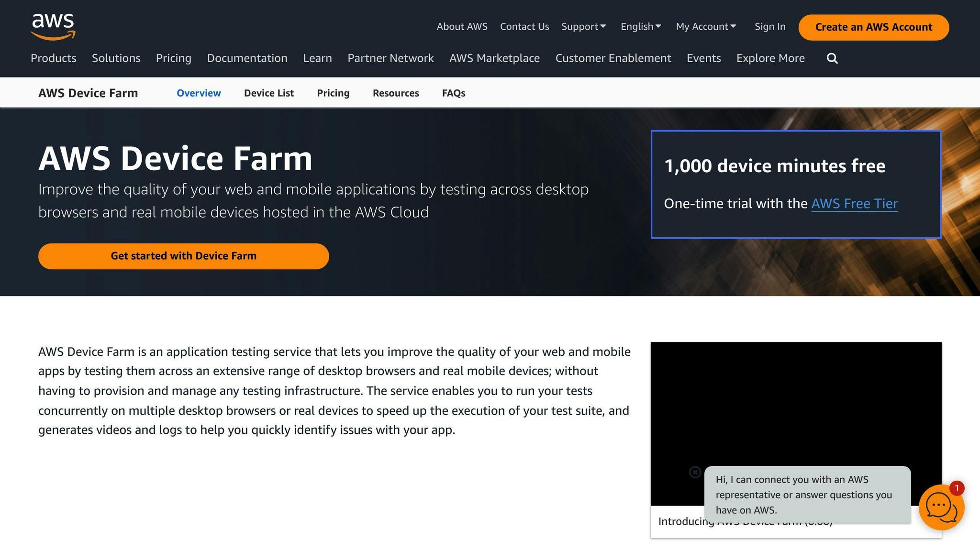980x551 pixels.
Task: Switch to the Device List tab
Action: (x=269, y=93)
